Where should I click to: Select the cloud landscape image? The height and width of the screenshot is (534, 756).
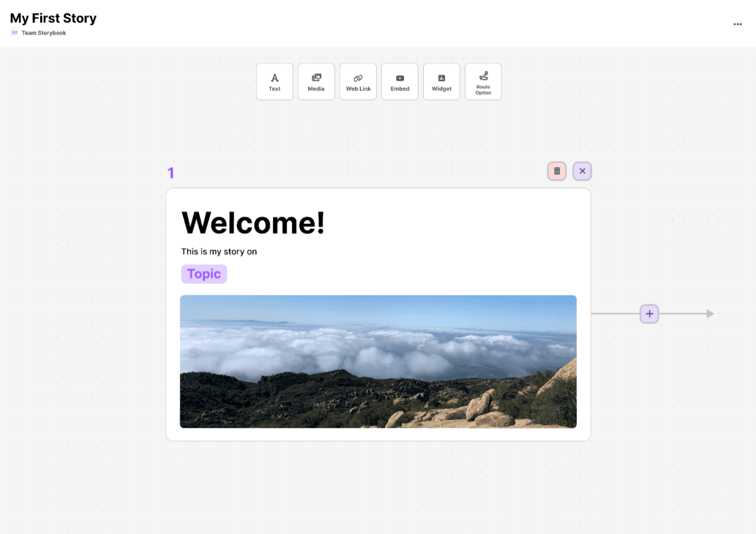point(378,361)
